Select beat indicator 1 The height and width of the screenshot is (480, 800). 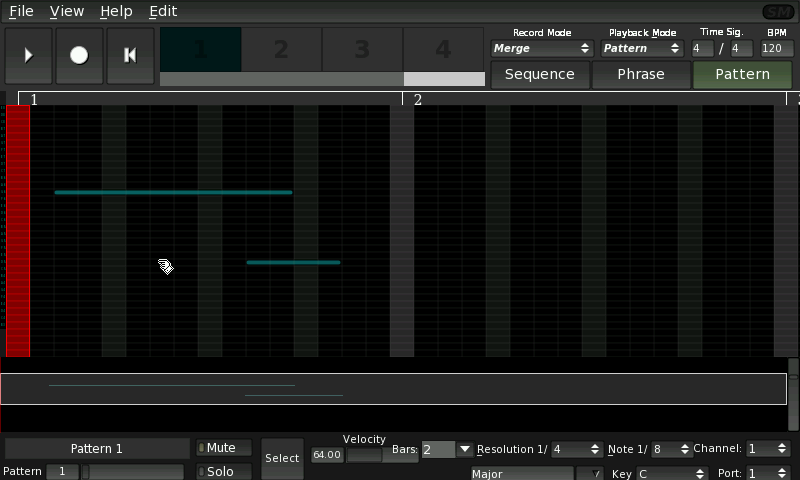point(201,49)
